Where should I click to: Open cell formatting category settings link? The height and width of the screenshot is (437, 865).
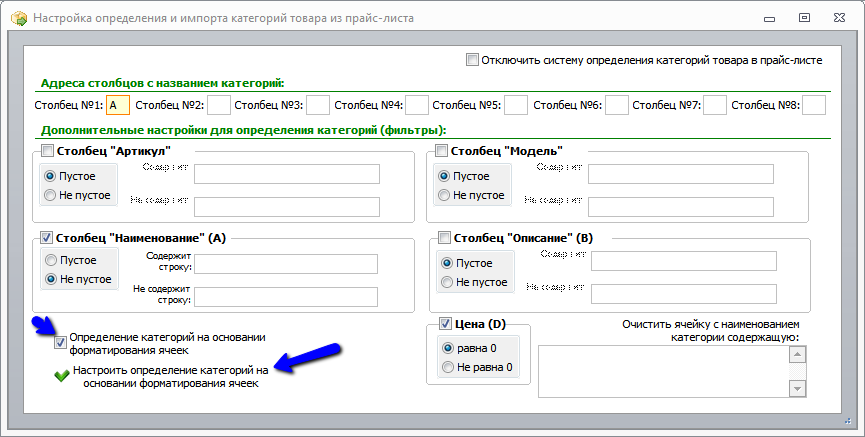click(x=170, y=376)
